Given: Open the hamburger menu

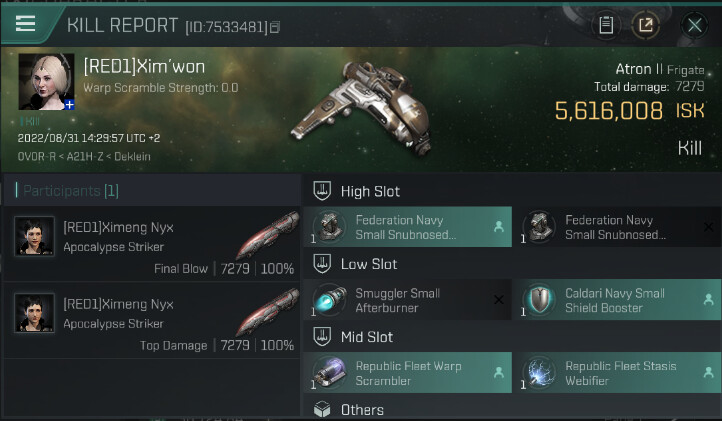Looking at the screenshot, I should click(x=26, y=24).
